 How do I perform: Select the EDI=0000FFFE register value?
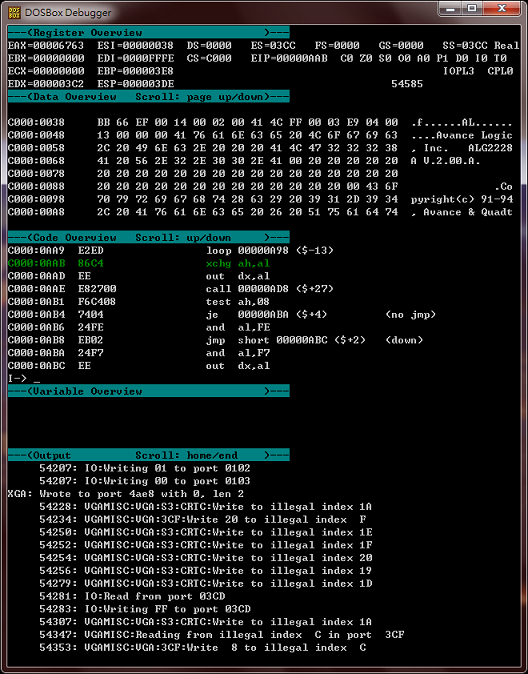pyautogui.click(x=135, y=58)
